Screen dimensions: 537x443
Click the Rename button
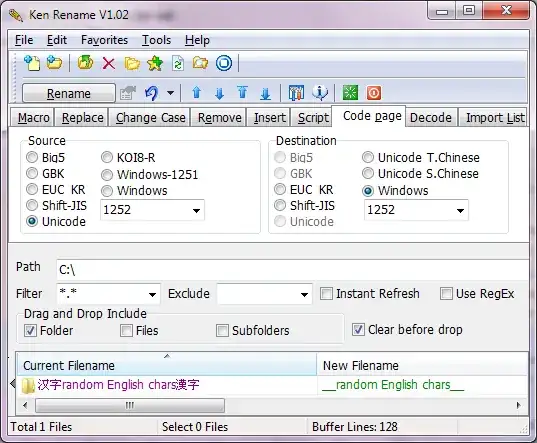coord(69,93)
